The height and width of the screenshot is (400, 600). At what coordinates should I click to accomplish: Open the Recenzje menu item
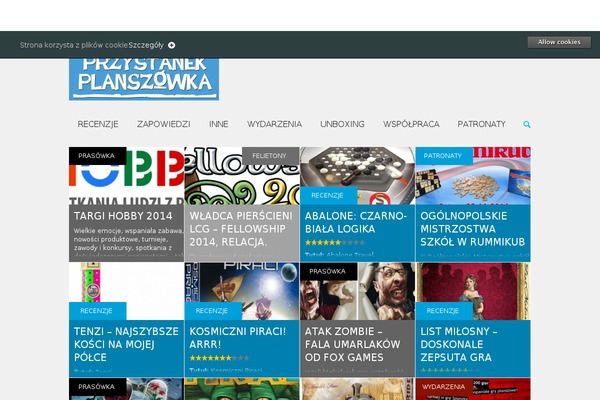coord(98,124)
